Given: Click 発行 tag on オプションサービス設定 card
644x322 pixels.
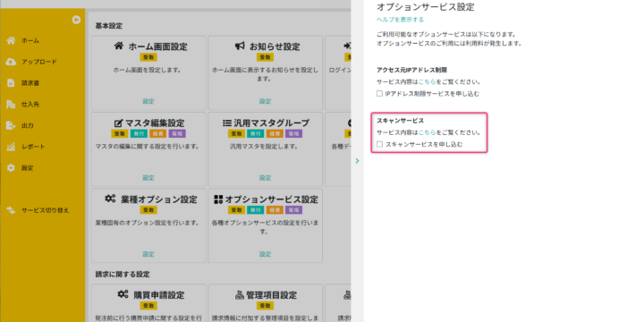Looking at the screenshot, I should pyautogui.click(x=256, y=210).
